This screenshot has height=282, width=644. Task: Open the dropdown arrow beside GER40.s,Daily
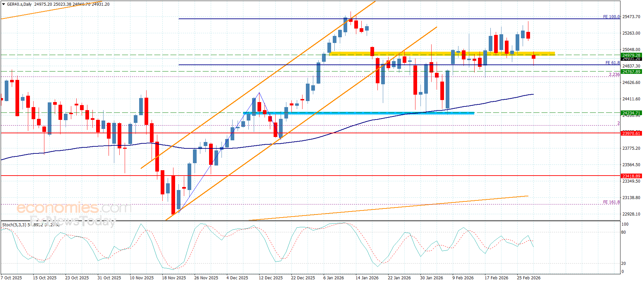click(3, 4)
